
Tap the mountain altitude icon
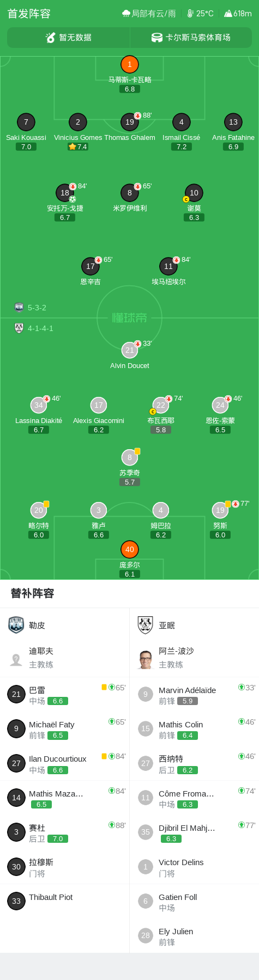pyautogui.click(x=228, y=14)
